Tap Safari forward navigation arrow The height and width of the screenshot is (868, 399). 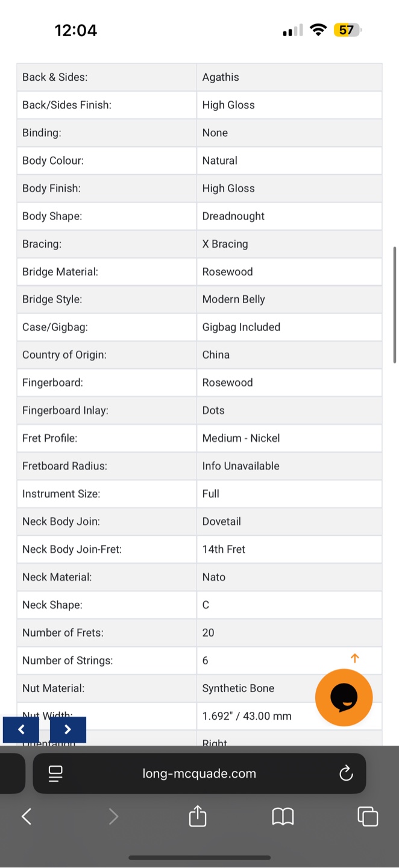tap(113, 817)
